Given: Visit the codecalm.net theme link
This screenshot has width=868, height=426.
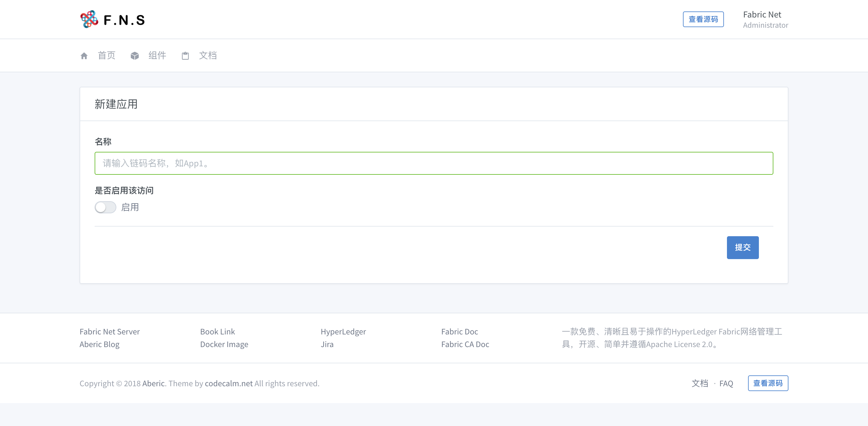Looking at the screenshot, I should [228, 383].
